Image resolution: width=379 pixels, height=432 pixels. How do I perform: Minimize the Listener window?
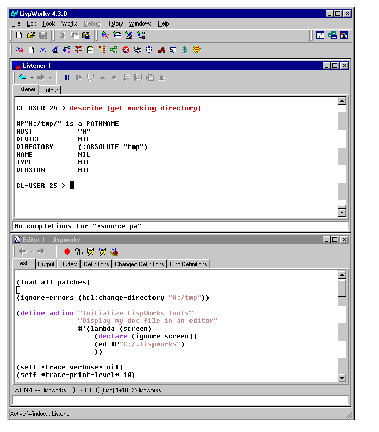pos(327,65)
